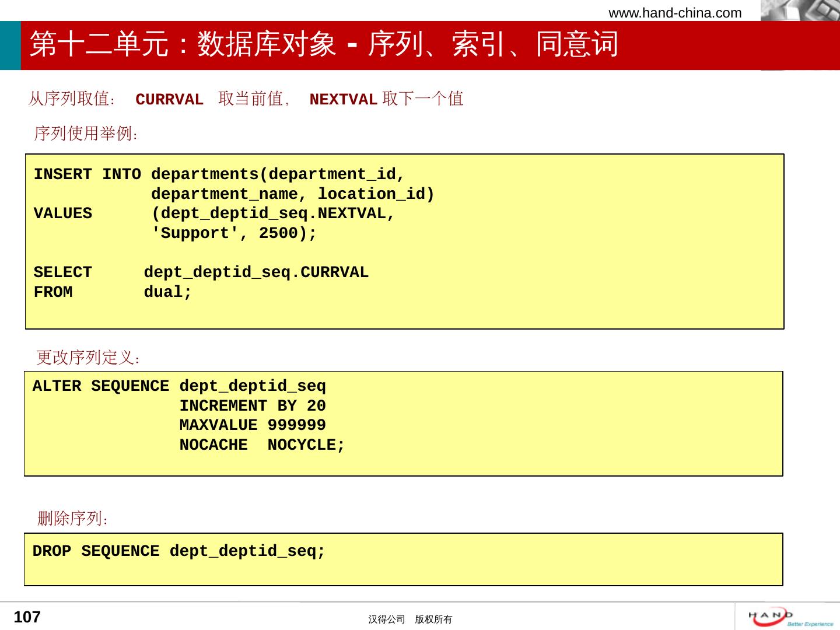Click the text 从序列取值
The height and width of the screenshot is (630, 840).
(x=72, y=99)
